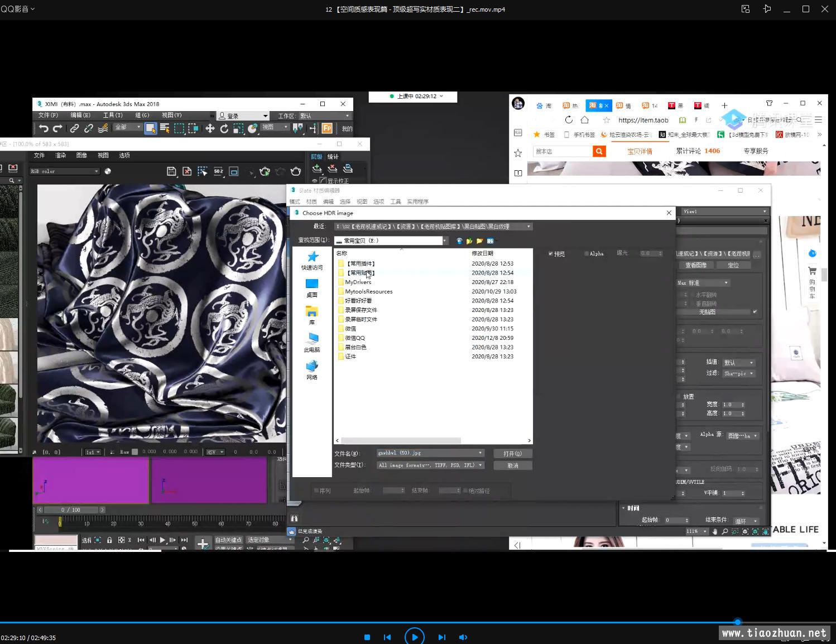Toggle the Preview checkbox in HDR dialog
This screenshot has height=644, width=836.
(x=550, y=253)
